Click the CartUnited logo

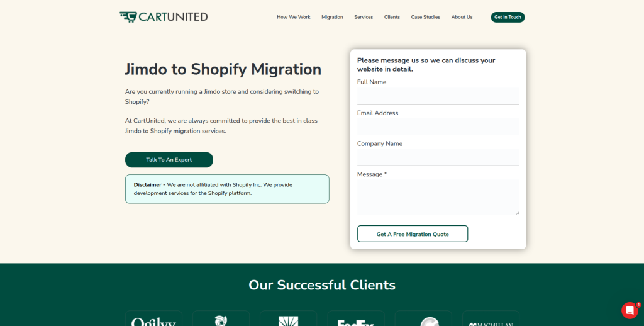[x=164, y=17]
